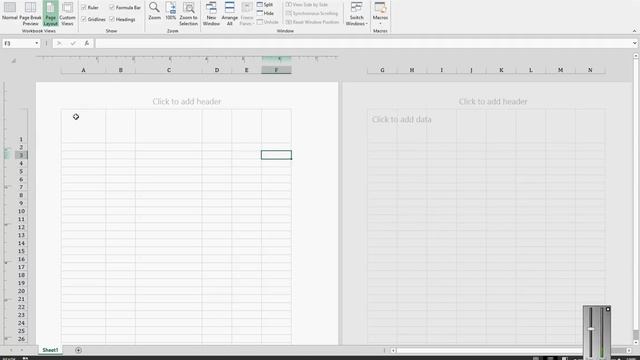Click the Insert Function fx icon

(87, 43)
